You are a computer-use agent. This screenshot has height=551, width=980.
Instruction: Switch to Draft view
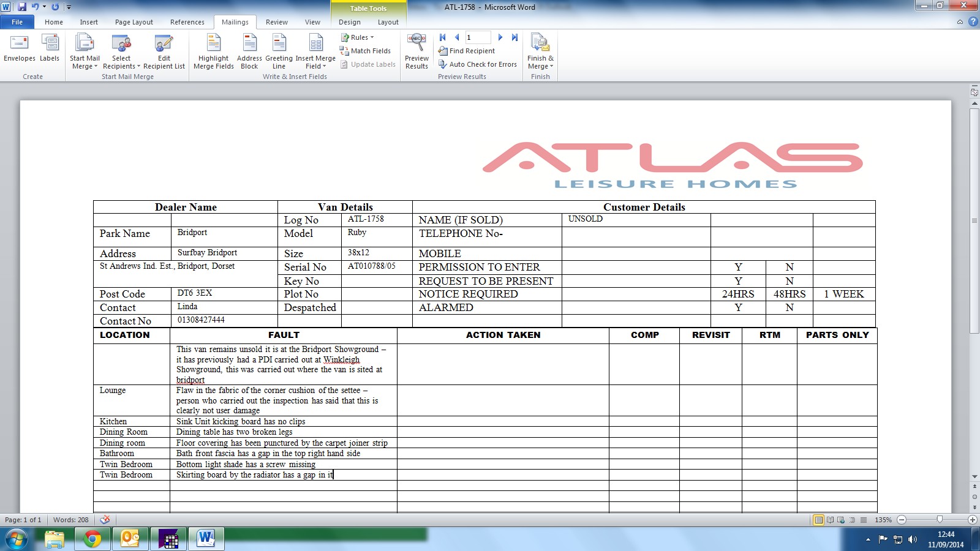click(x=863, y=520)
